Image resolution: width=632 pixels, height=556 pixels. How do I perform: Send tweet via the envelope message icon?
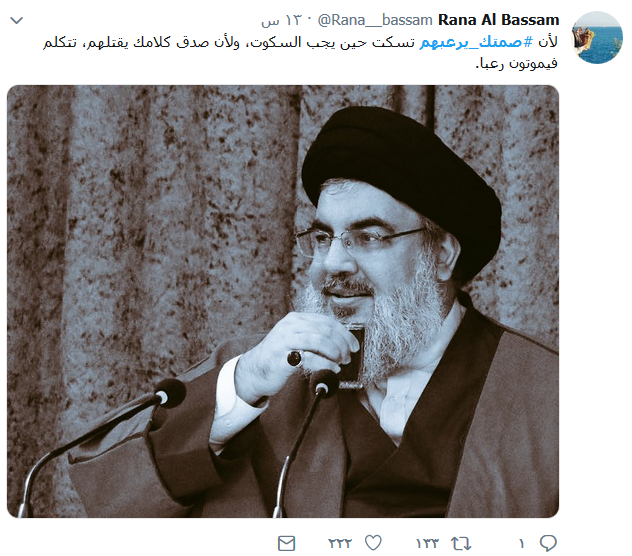(287, 544)
